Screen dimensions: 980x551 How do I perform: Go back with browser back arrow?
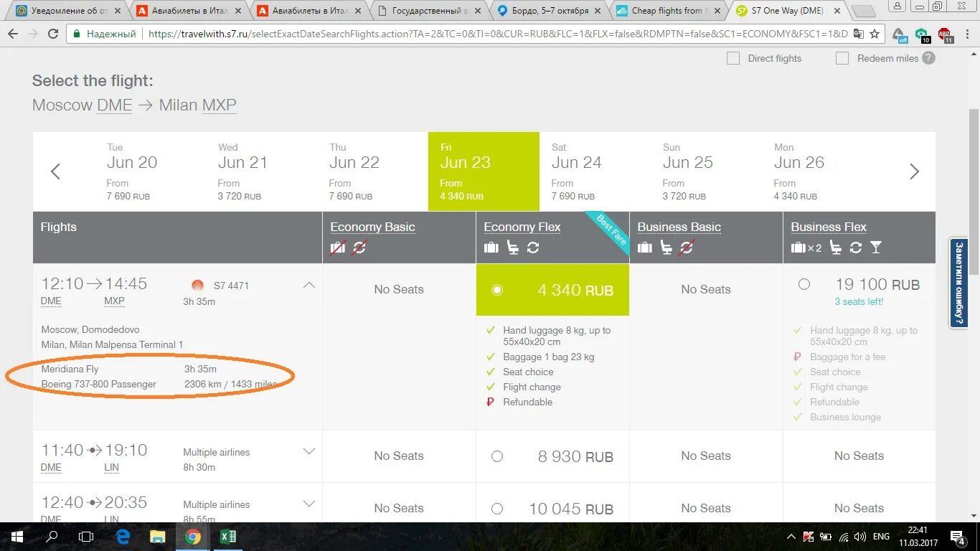pos(12,34)
